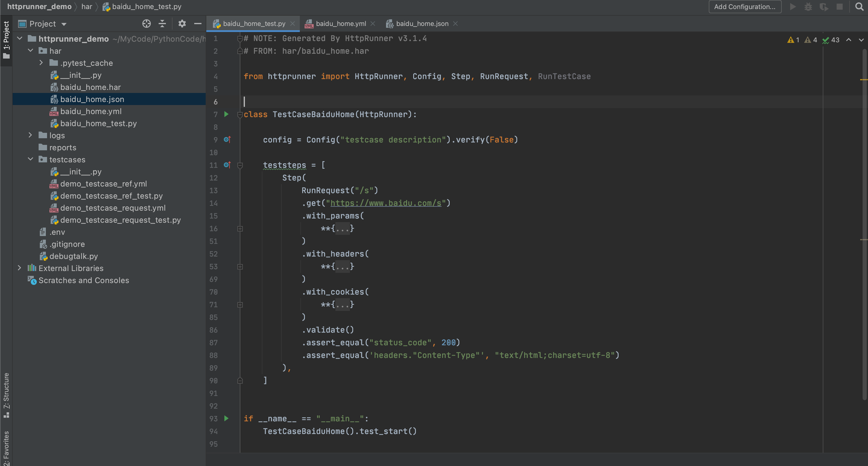Viewport: 868px width, 466px height.
Task: Run the TestCaseBaiduHome class via the gutter arrow
Action: point(227,114)
